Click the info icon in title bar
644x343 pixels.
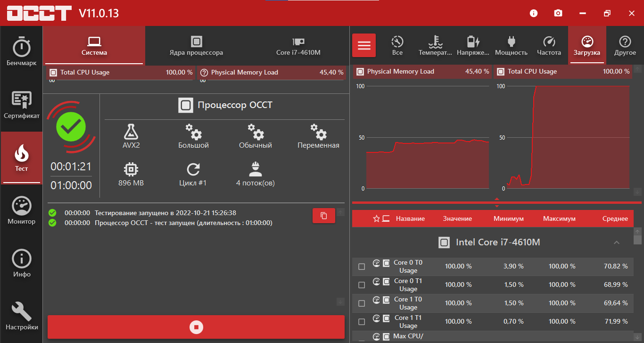pos(534,13)
